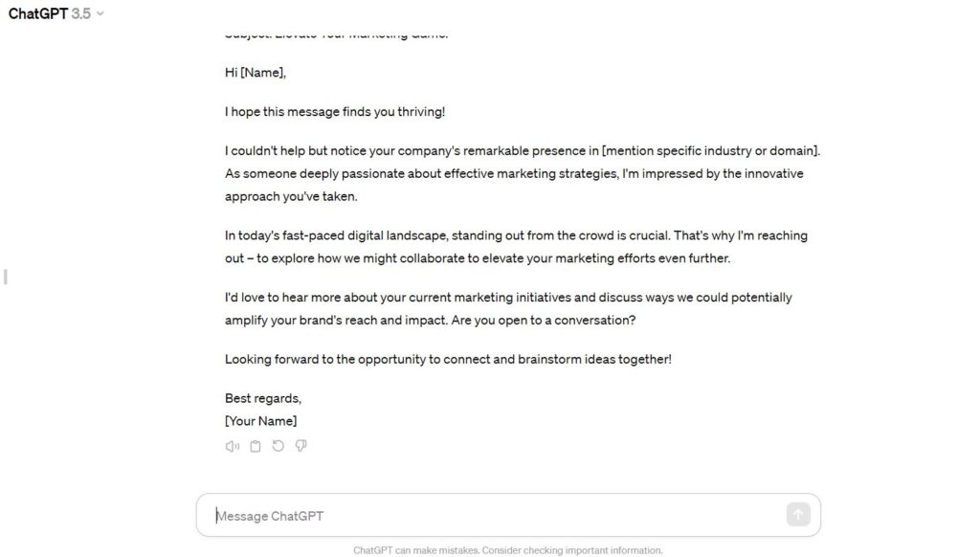Image resolution: width=980 pixels, height=557 pixels.
Task: Click the '[Your Name]' signature placeholder
Action: [260, 421]
